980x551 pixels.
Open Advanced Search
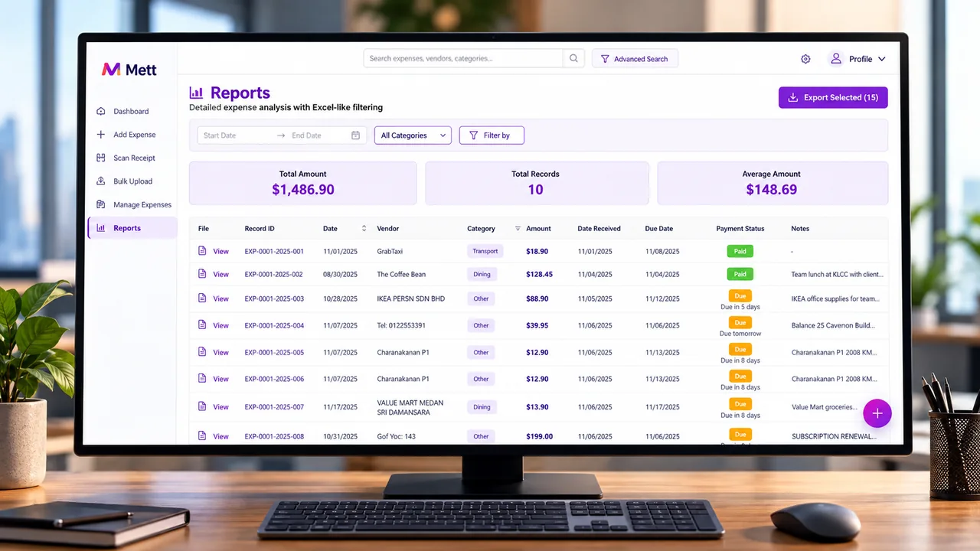635,59
